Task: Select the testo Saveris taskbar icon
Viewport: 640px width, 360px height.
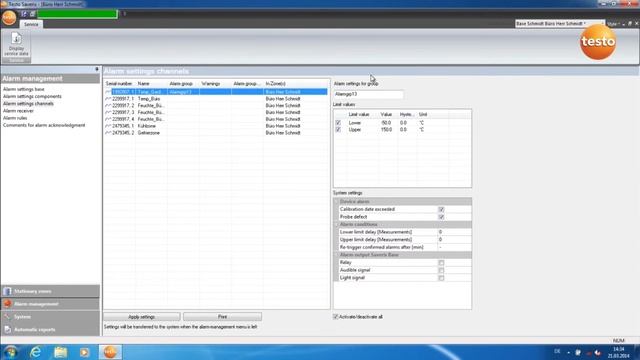Action: pyautogui.click(x=110, y=352)
